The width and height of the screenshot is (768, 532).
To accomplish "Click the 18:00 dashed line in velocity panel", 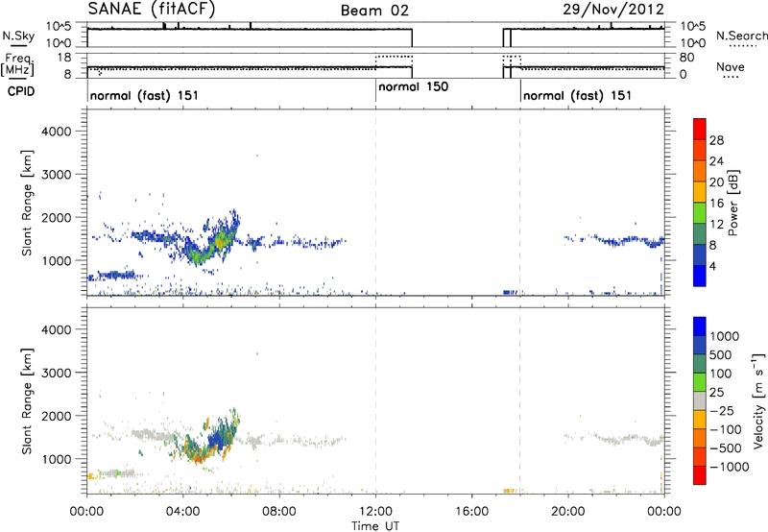I will (x=520, y=401).
